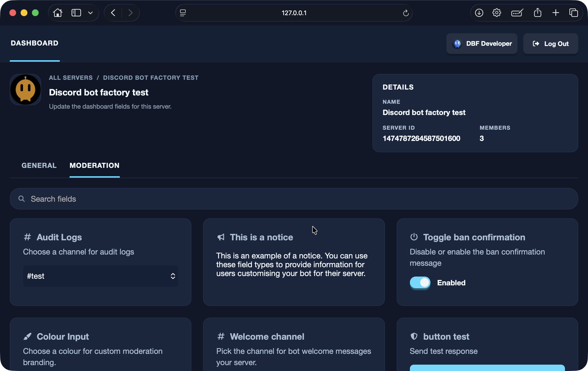Click the paintbrush icon beside Colour Input
The height and width of the screenshot is (371, 588).
[x=27, y=336]
